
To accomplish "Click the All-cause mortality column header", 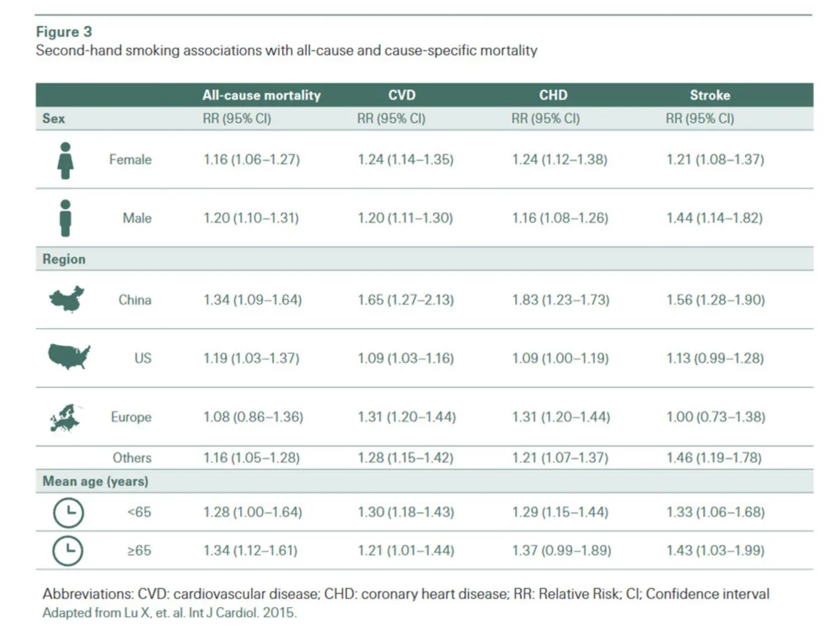I will (261, 95).
